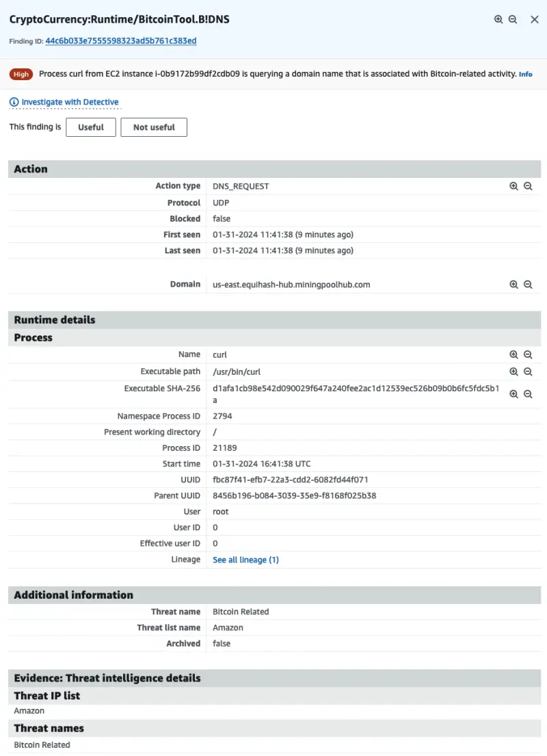
Task: Click the filter-out magnifier beside Action type
Action: pyautogui.click(x=527, y=185)
